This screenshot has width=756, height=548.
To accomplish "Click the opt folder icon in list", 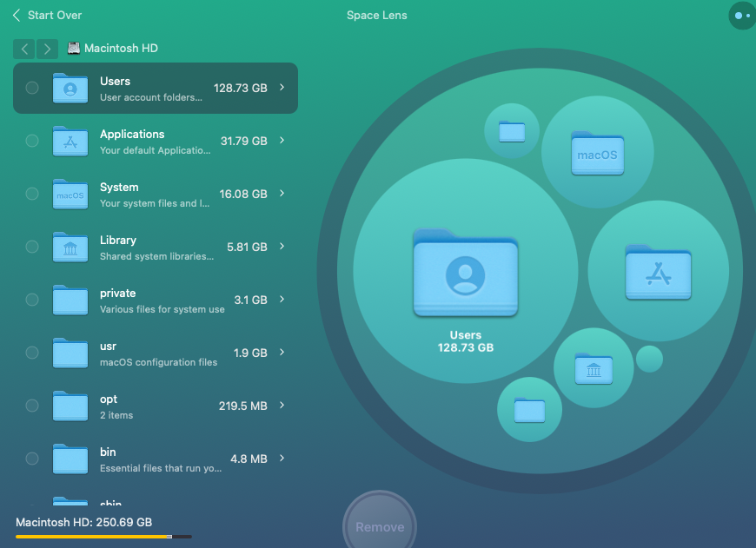I will [70, 406].
